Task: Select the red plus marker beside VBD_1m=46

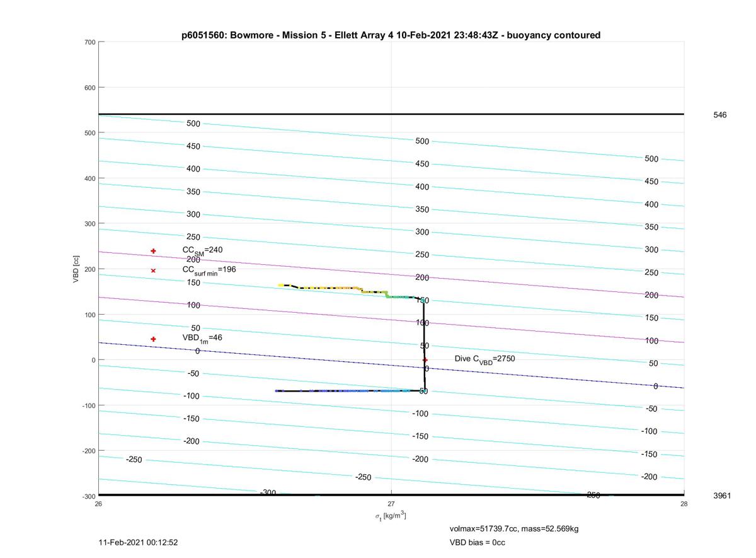Action: coord(153,339)
